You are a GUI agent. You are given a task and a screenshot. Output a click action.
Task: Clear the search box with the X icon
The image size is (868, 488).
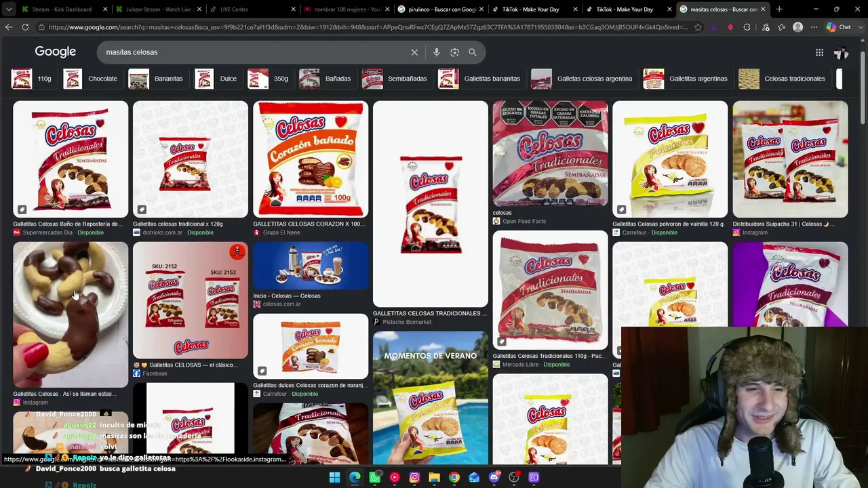pyautogui.click(x=414, y=52)
